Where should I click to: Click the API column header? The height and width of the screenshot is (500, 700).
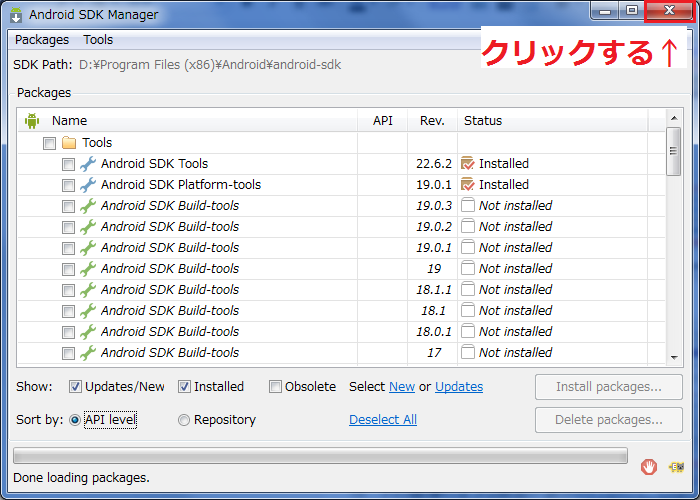pos(383,121)
